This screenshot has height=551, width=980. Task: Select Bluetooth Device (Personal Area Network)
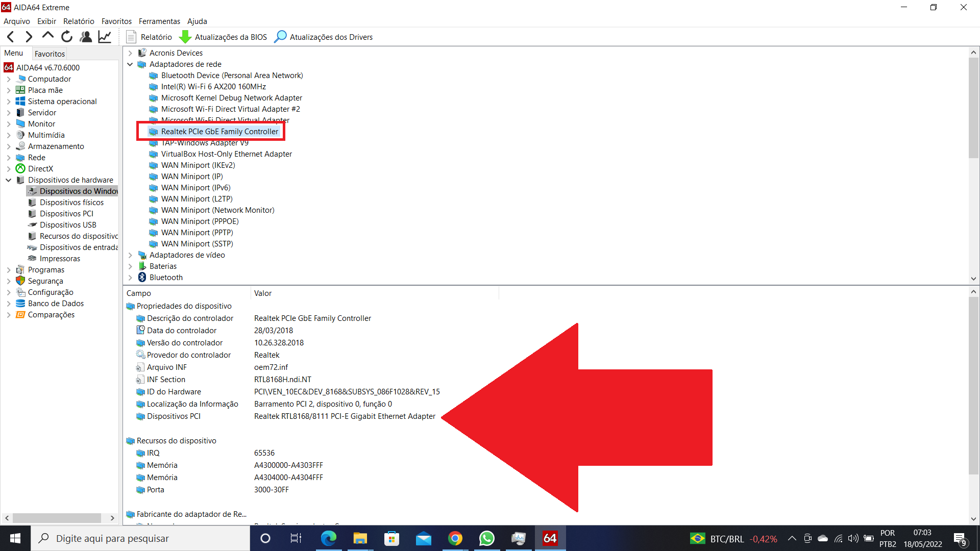(x=232, y=76)
